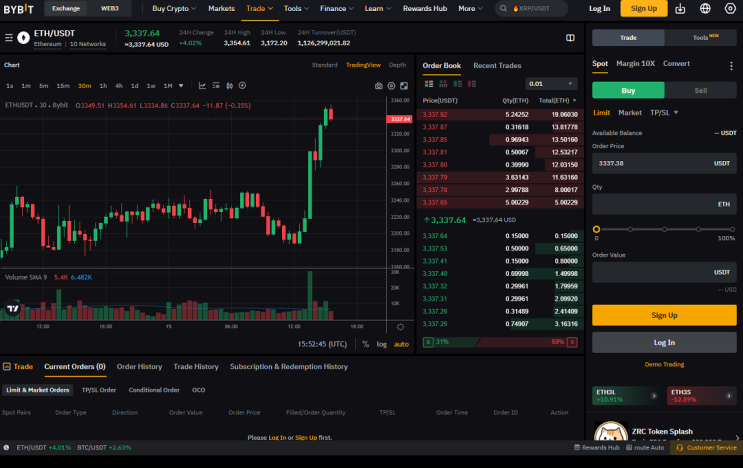
Task: Take a chart snapshot with camera icon
Action: (379, 86)
